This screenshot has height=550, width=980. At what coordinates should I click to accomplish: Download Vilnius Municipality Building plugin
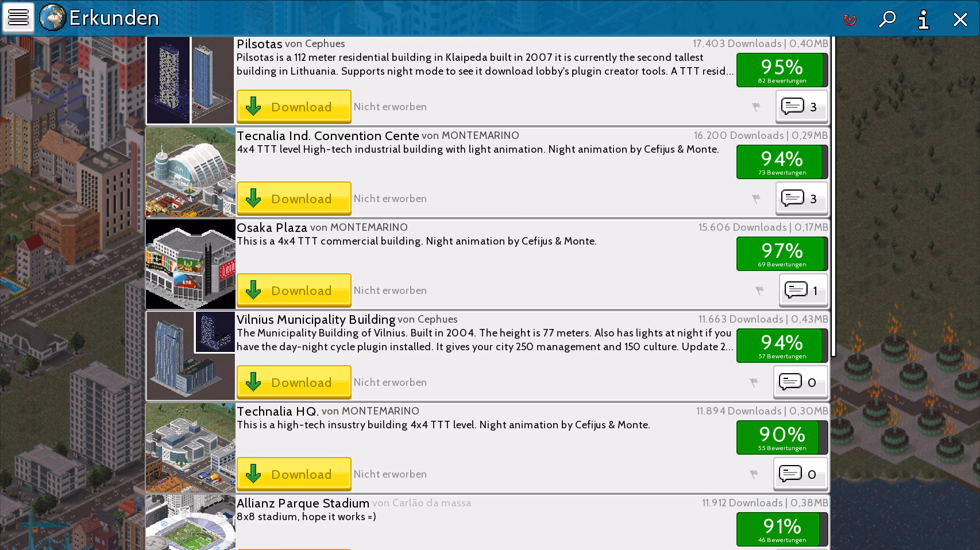(294, 382)
